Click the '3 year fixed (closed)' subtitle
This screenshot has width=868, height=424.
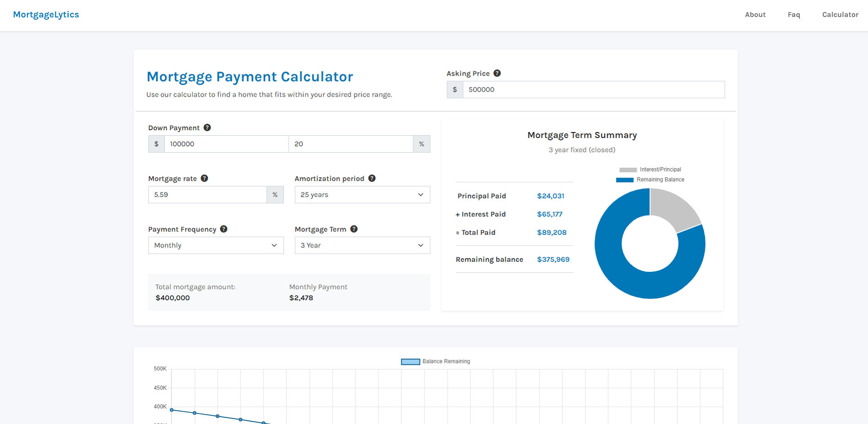coord(582,150)
